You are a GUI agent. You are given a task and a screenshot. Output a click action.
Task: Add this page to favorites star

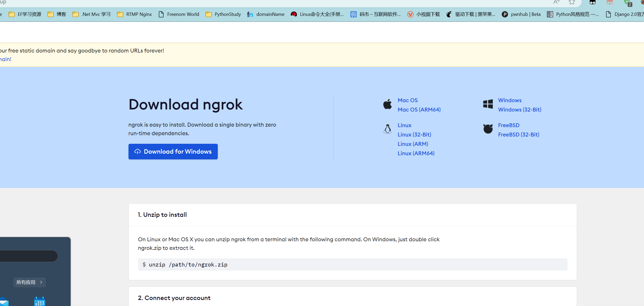[x=572, y=2]
